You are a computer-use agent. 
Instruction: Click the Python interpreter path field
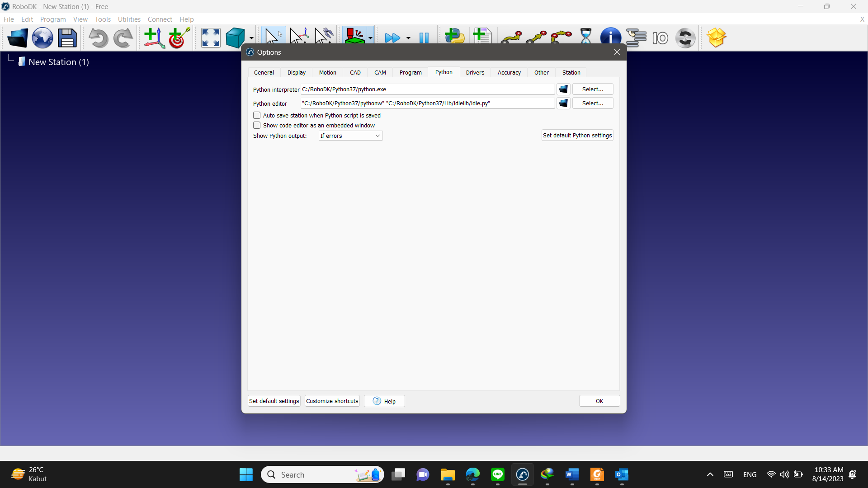point(427,89)
